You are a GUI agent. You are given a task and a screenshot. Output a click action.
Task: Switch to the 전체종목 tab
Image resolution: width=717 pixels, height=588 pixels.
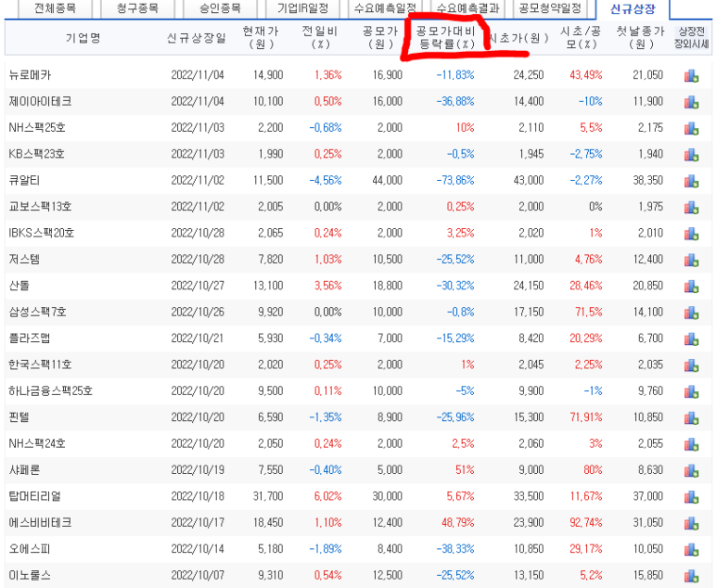[x=55, y=8]
